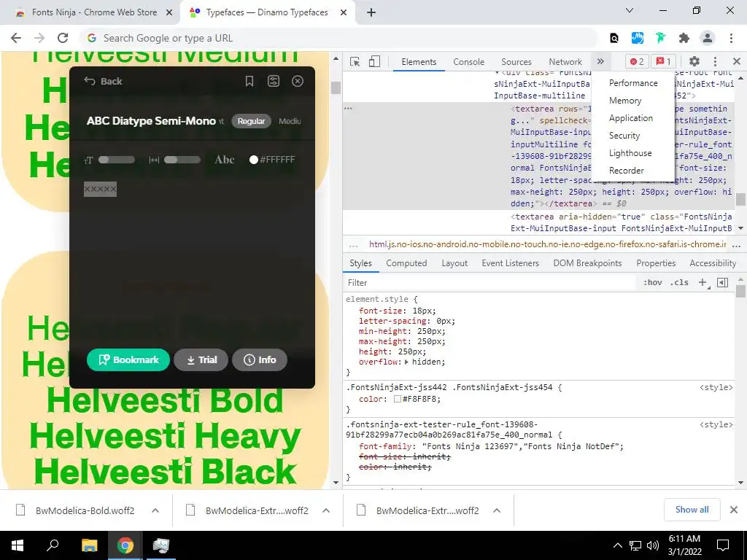Click the ellipsis beside the selected textarea node

[x=348, y=109]
